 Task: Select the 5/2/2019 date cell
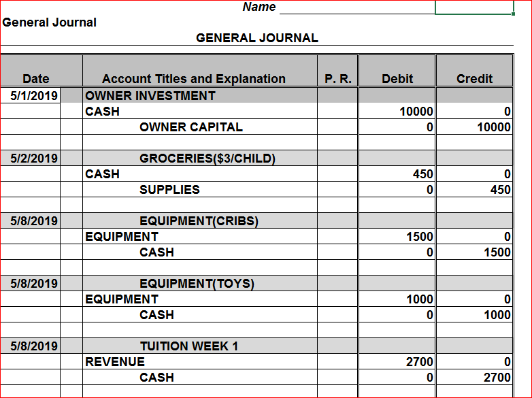31,159
